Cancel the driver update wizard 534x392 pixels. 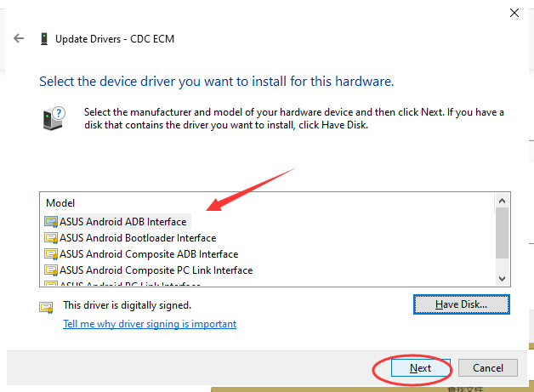487,368
